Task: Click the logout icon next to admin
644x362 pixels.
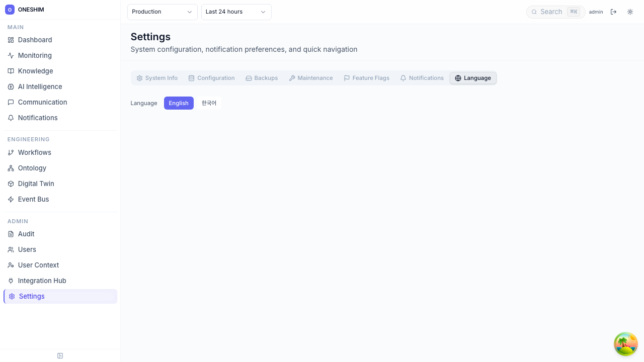Action: [613, 12]
